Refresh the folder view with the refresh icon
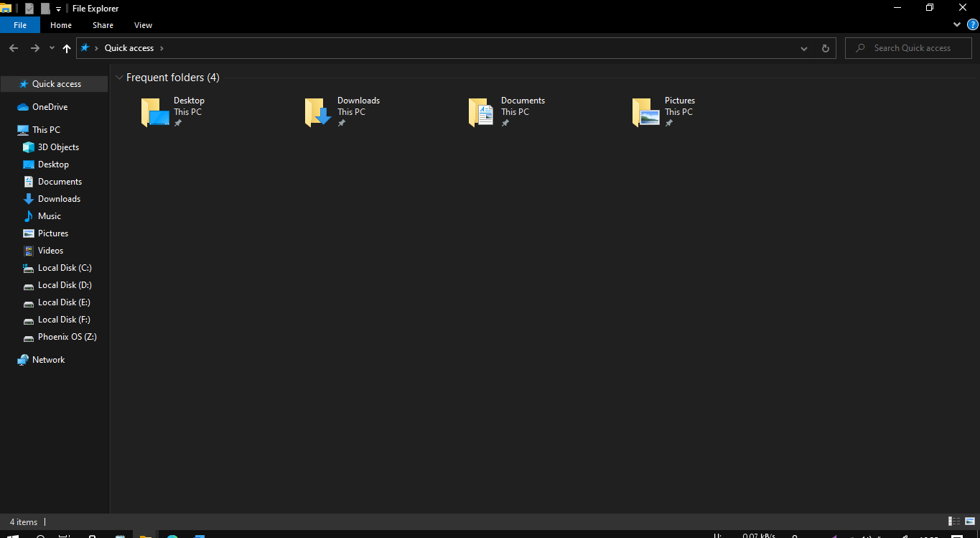This screenshot has height=538, width=980. pos(825,48)
